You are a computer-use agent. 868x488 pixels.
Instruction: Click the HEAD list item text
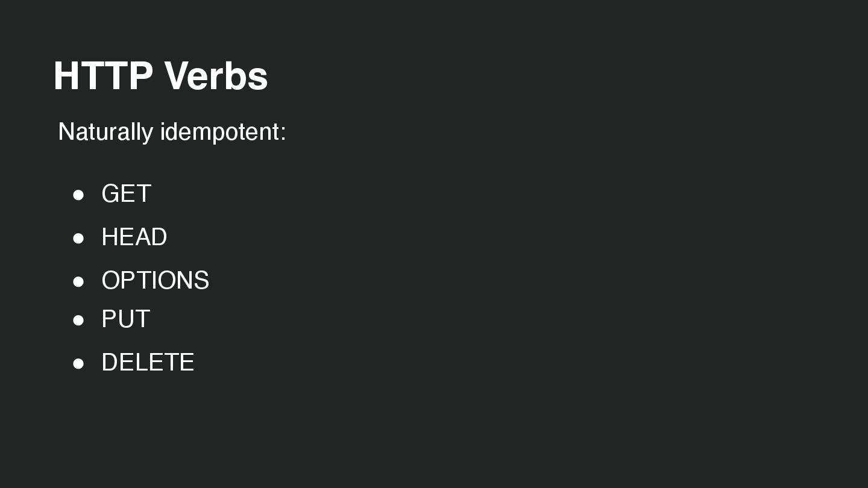[134, 237]
